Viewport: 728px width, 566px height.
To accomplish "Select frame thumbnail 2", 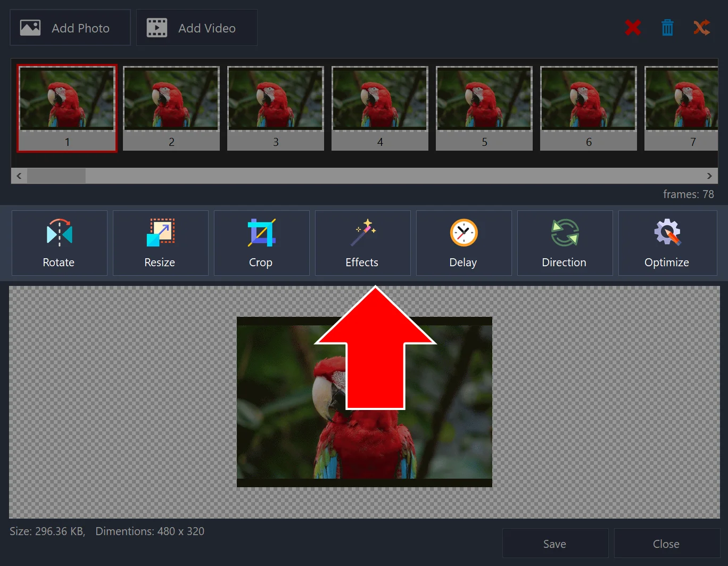I will pyautogui.click(x=171, y=109).
